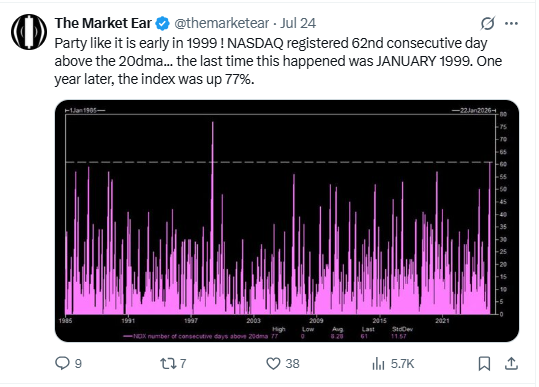The height and width of the screenshot is (387, 539).
Task: Open the three-dot more options menu
Action: click(511, 23)
